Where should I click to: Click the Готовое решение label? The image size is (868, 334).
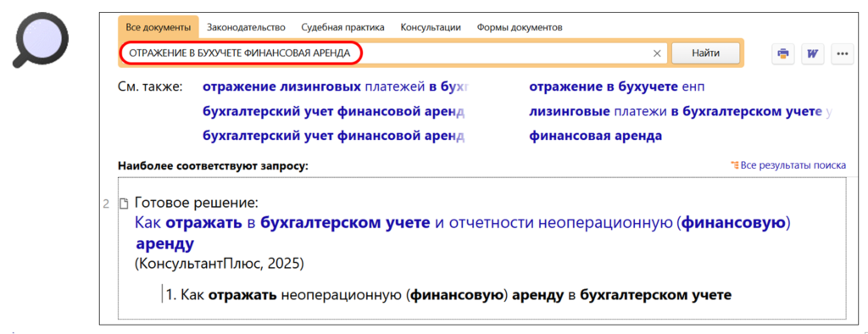point(197,203)
